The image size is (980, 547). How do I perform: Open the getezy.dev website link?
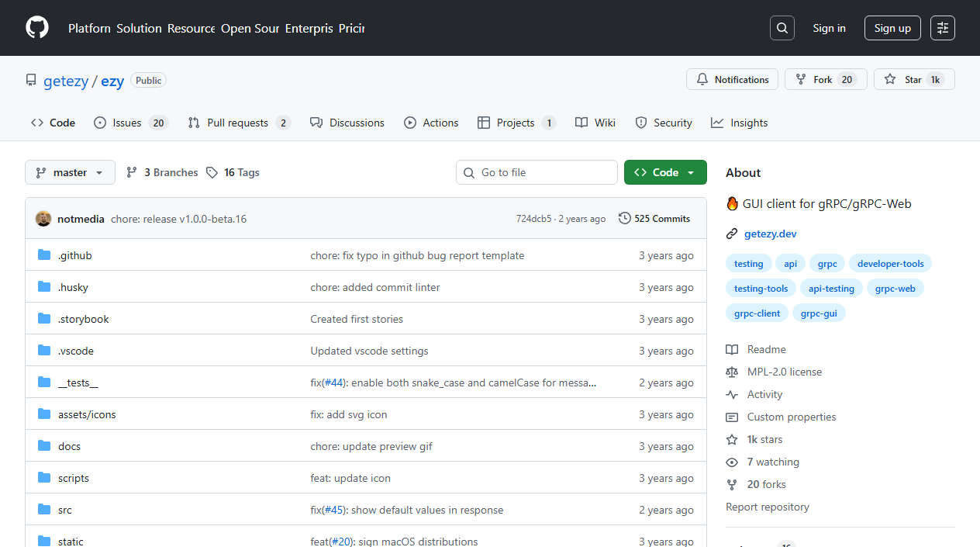[770, 234]
